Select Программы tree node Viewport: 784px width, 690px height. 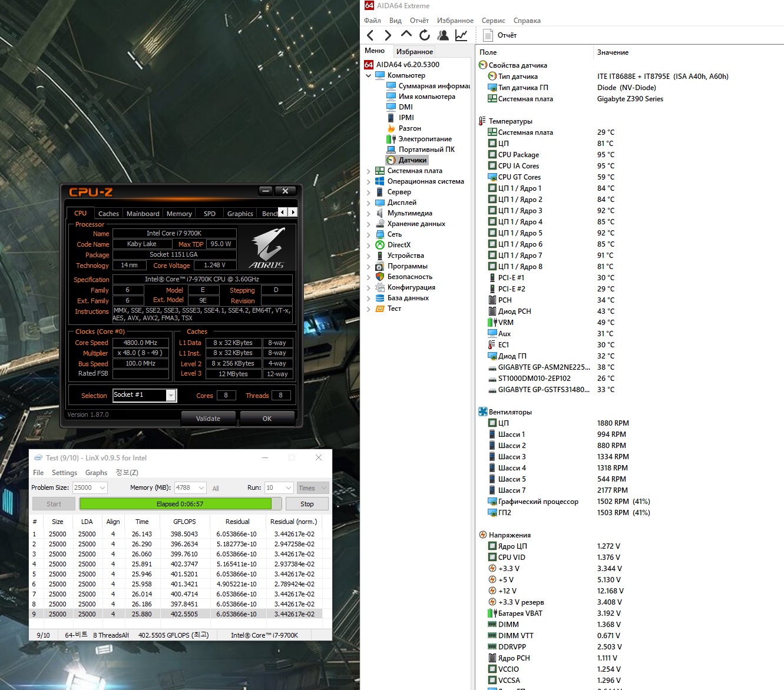(402, 266)
